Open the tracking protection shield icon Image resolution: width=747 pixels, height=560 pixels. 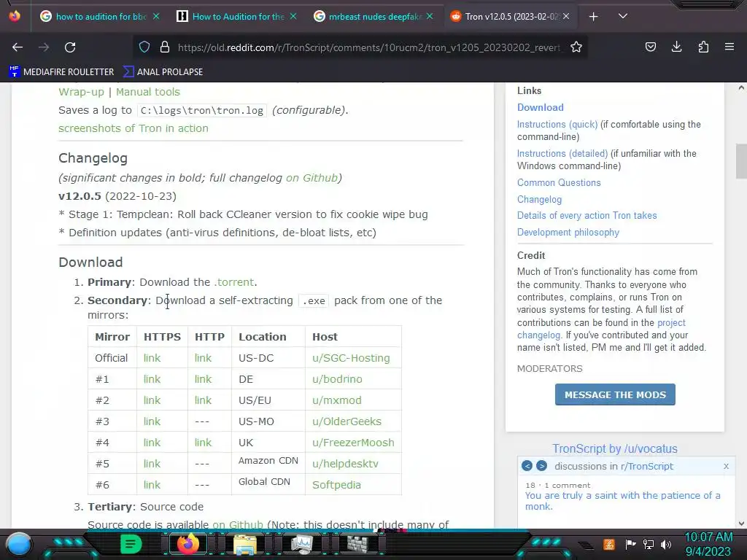[x=144, y=47]
